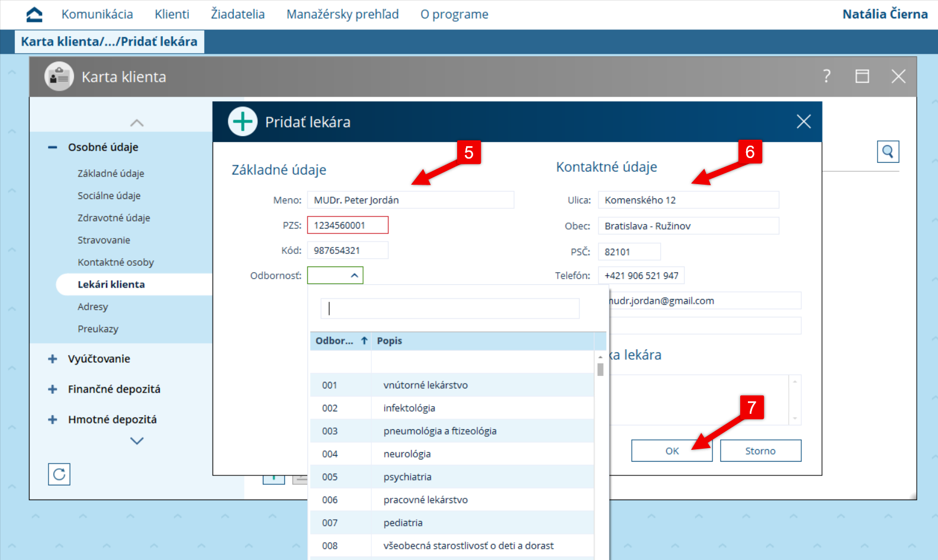Image resolution: width=938 pixels, height=560 pixels.
Task: Open the help question mark in Karta klienta
Action: [827, 76]
